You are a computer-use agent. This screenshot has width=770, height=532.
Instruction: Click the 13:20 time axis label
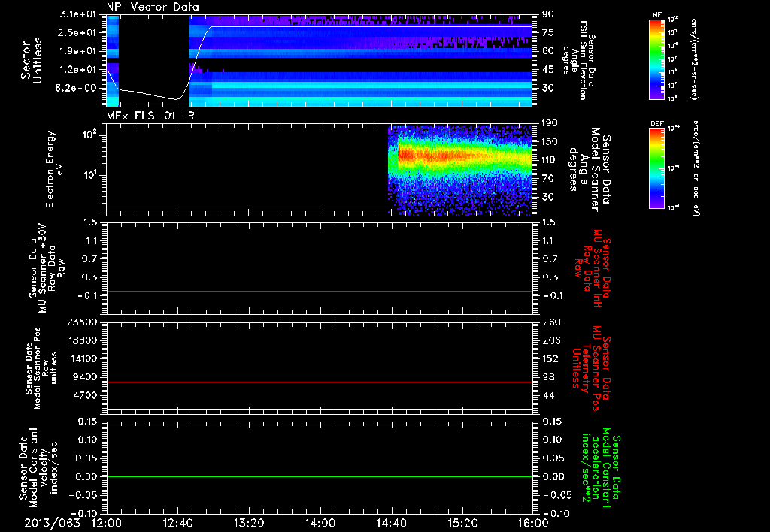tap(249, 523)
